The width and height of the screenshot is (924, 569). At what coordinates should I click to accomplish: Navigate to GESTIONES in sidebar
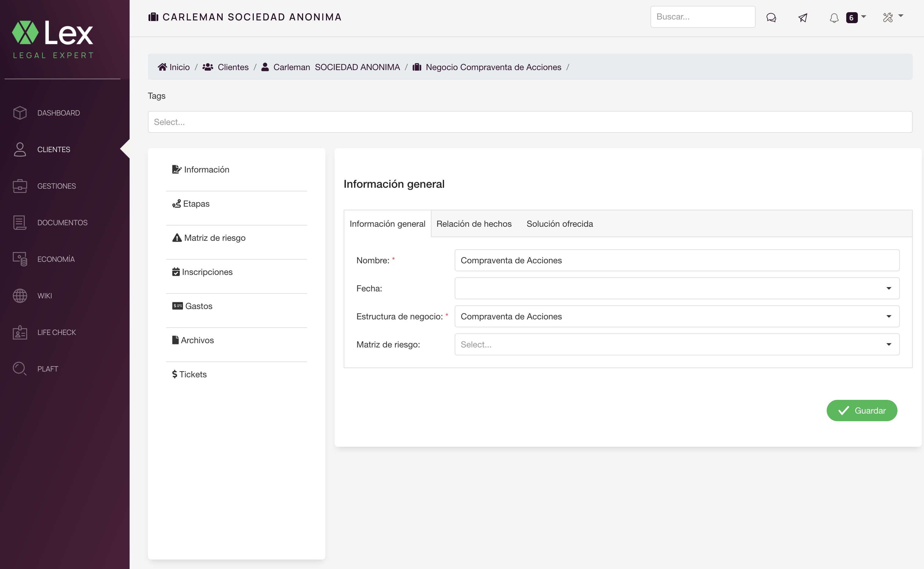point(56,186)
